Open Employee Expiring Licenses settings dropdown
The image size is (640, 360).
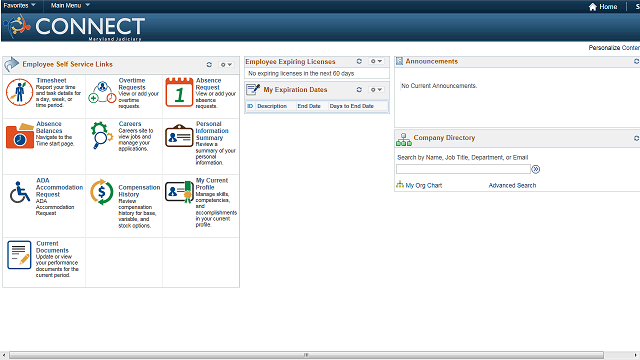tap(376, 61)
